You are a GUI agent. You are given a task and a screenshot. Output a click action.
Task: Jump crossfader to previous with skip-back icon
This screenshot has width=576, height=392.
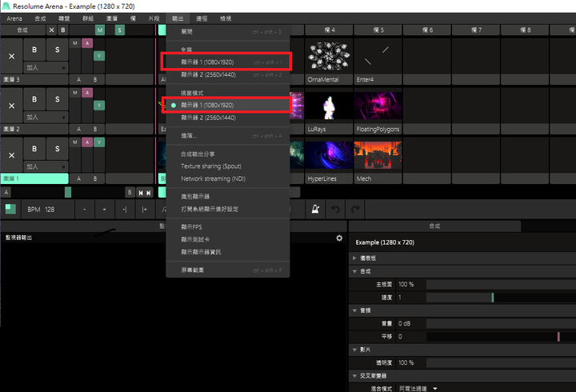point(141,193)
